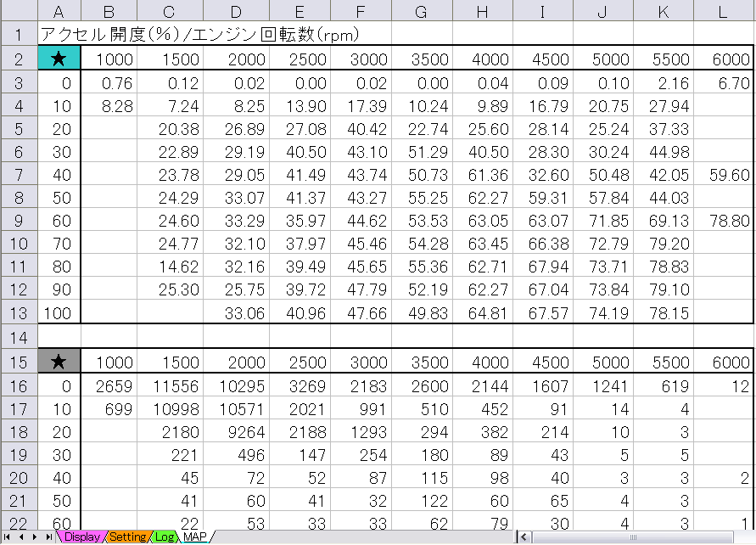The height and width of the screenshot is (545, 756).
Task: Click the horizontal scrollbar left arrow
Action: click(x=524, y=537)
